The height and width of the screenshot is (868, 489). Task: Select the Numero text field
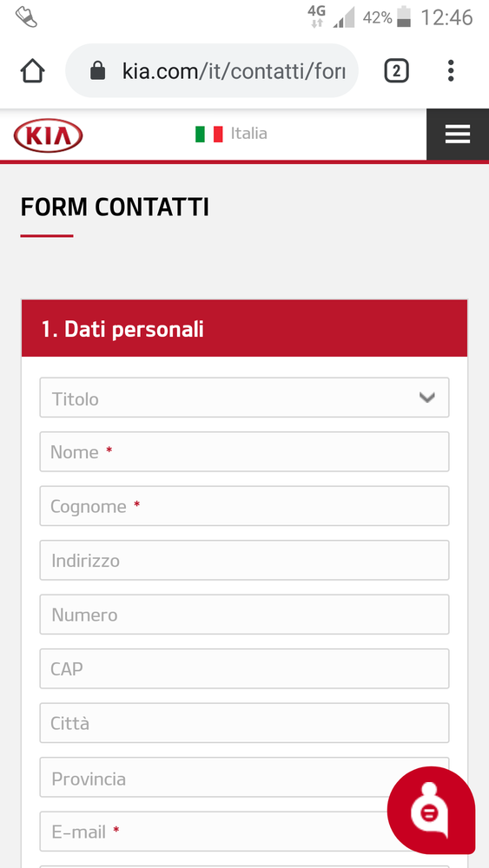pos(244,615)
